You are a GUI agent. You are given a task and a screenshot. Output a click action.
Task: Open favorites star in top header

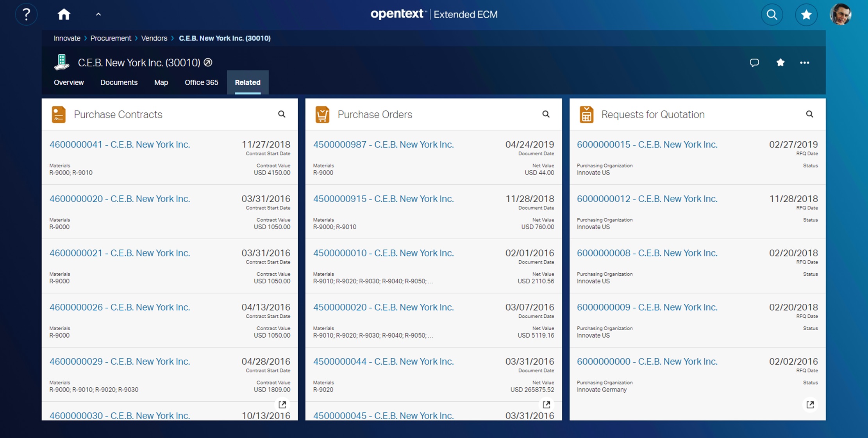click(806, 14)
